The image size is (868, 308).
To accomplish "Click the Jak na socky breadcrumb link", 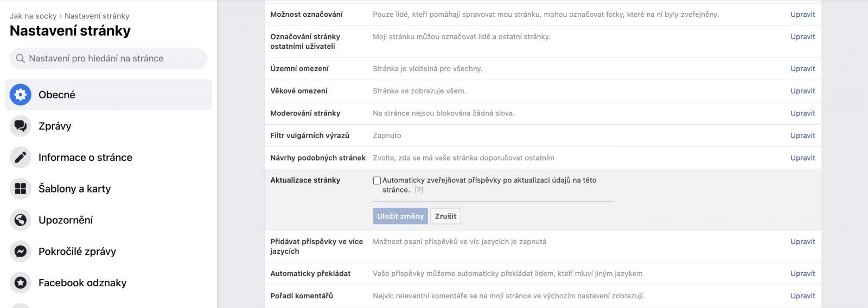I will tap(33, 16).
